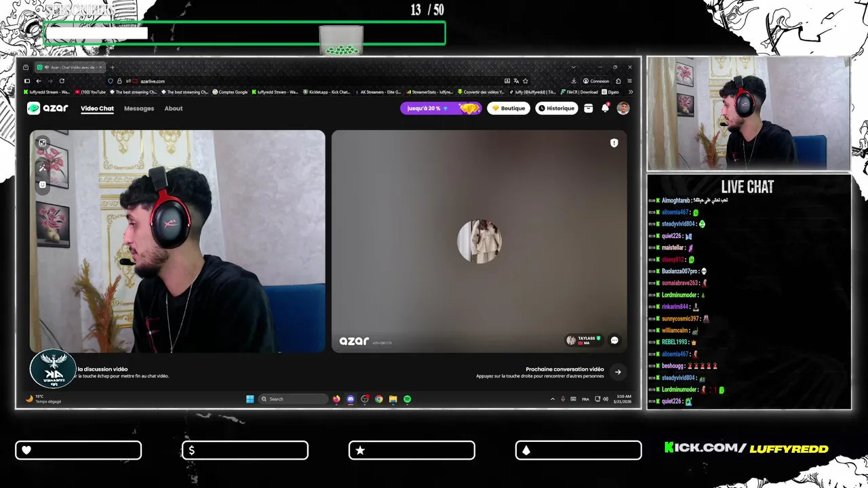Screen dimensions: 868x488
Task: Click username beshougg in live chat
Action: (673, 366)
